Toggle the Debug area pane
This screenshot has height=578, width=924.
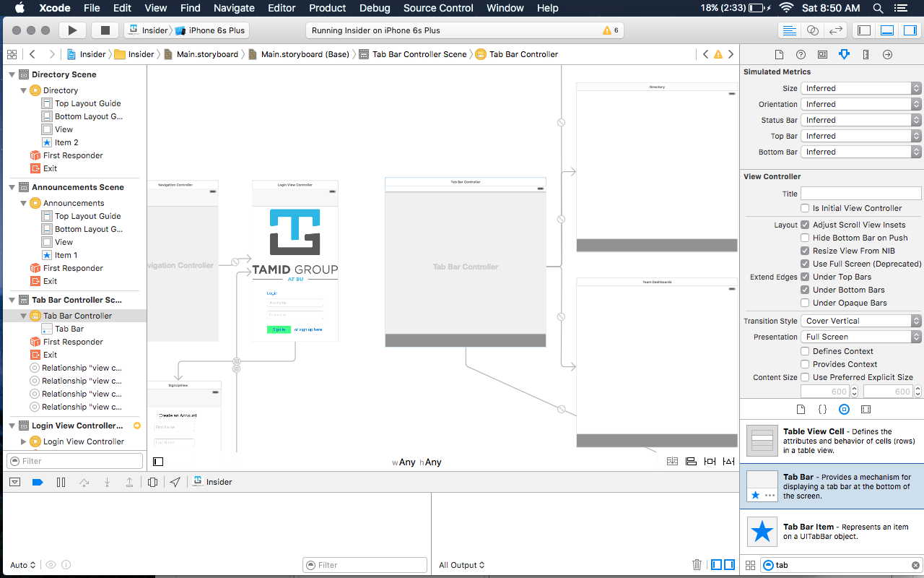tap(887, 30)
